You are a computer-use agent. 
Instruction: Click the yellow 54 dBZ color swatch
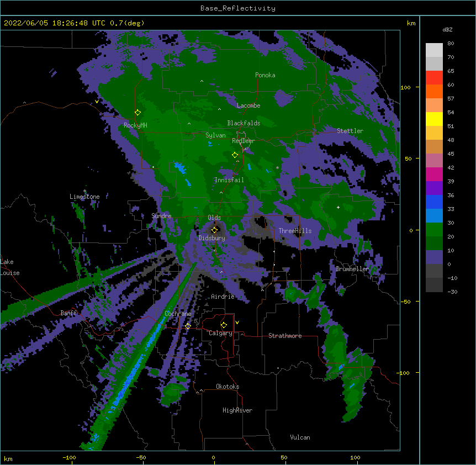coord(434,119)
